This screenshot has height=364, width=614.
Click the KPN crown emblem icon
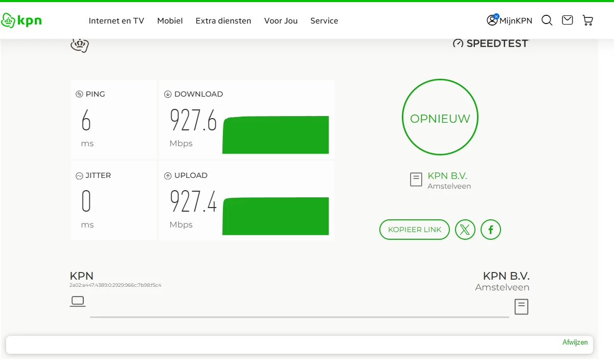pyautogui.click(x=79, y=45)
